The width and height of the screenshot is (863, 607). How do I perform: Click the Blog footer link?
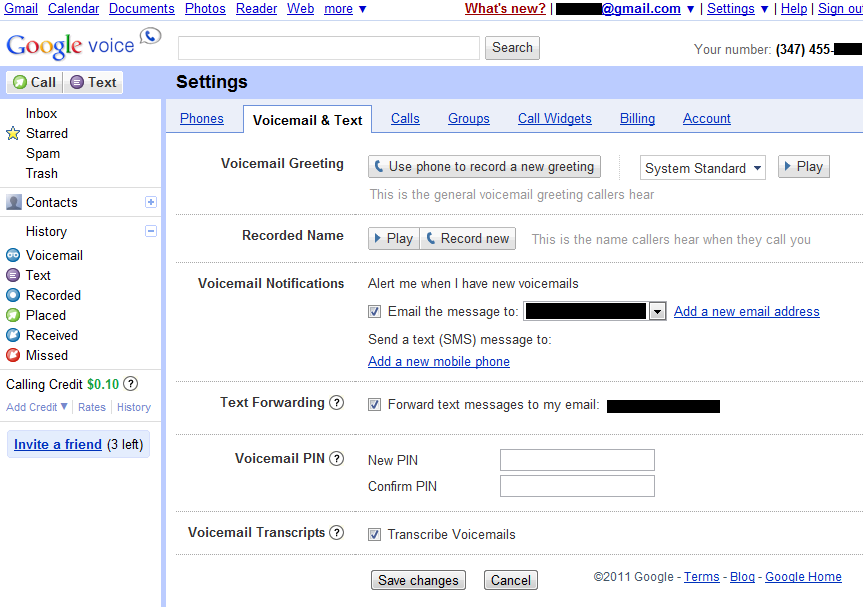[742, 577]
